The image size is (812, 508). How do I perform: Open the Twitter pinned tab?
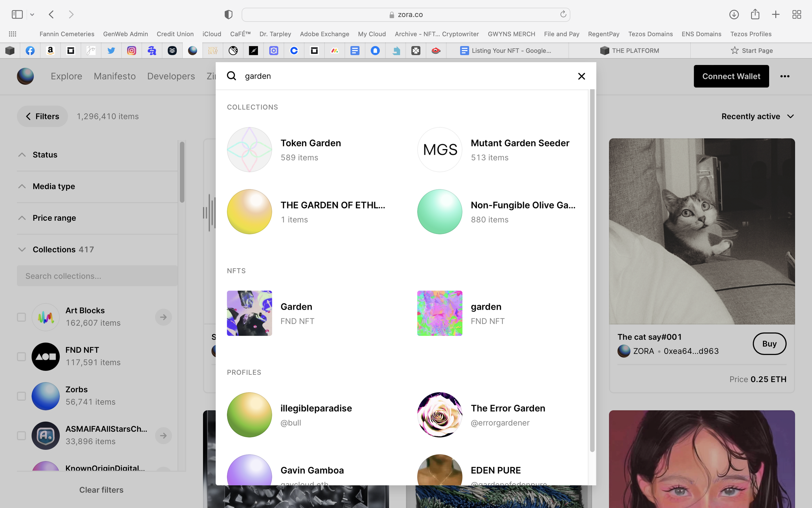(111, 51)
